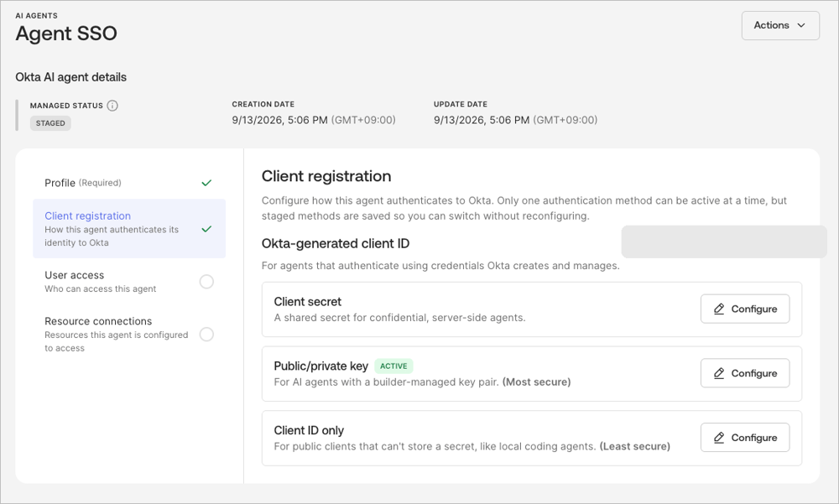Viewport: 839px width, 504px height.
Task: Click the Agent SSO page title
Action: [66, 34]
